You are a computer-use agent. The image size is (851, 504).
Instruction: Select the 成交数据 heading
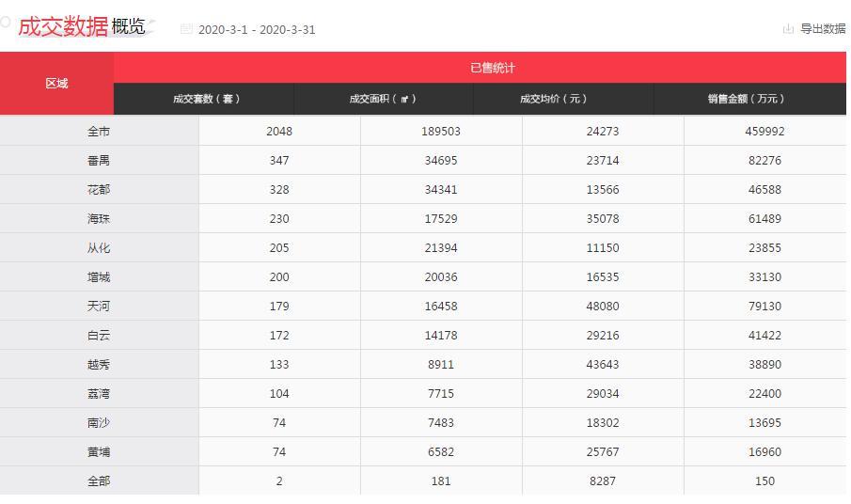click(x=63, y=26)
